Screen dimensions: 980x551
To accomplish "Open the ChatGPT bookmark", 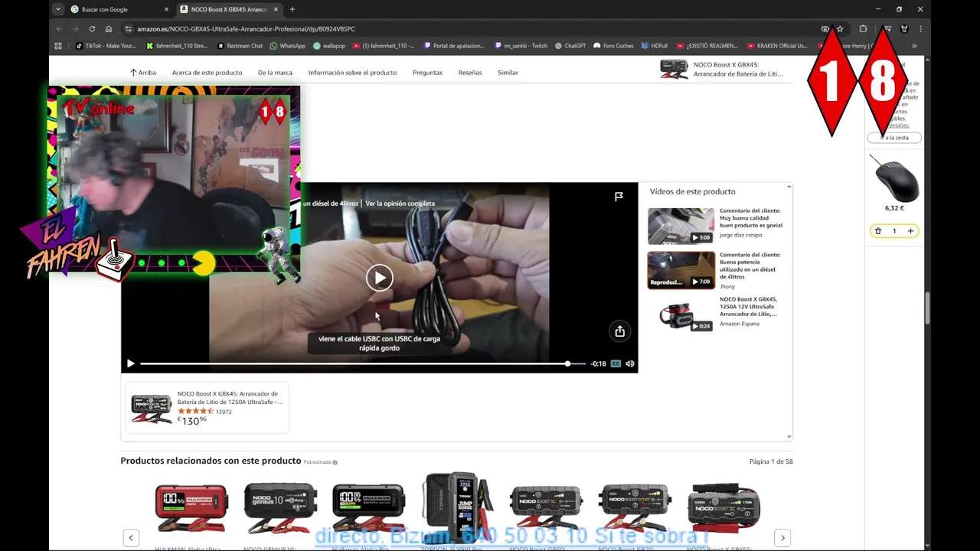I will point(570,46).
